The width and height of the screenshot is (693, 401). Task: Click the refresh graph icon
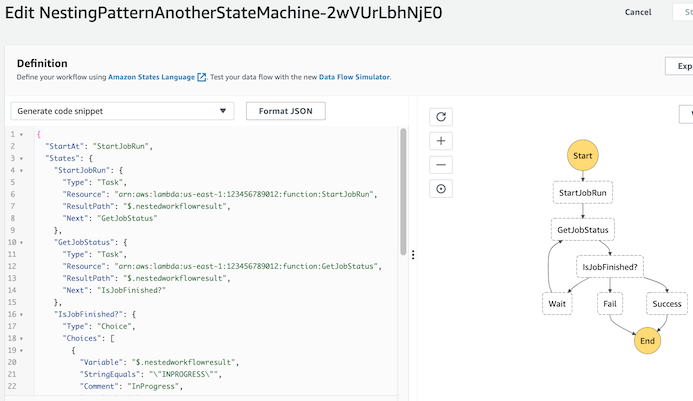click(441, 117)
